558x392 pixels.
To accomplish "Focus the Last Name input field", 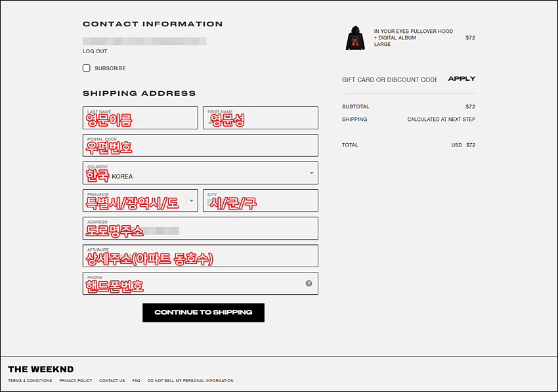I will [140, 118].
